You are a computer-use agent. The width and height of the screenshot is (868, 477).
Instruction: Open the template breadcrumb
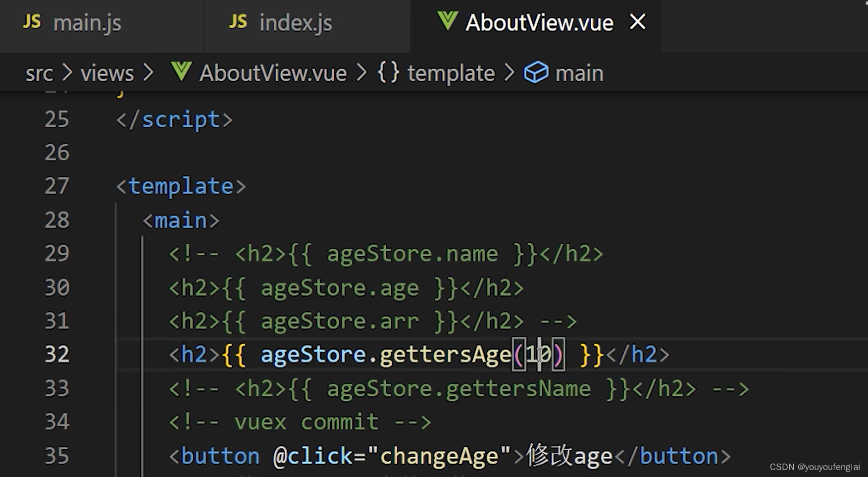451,74
